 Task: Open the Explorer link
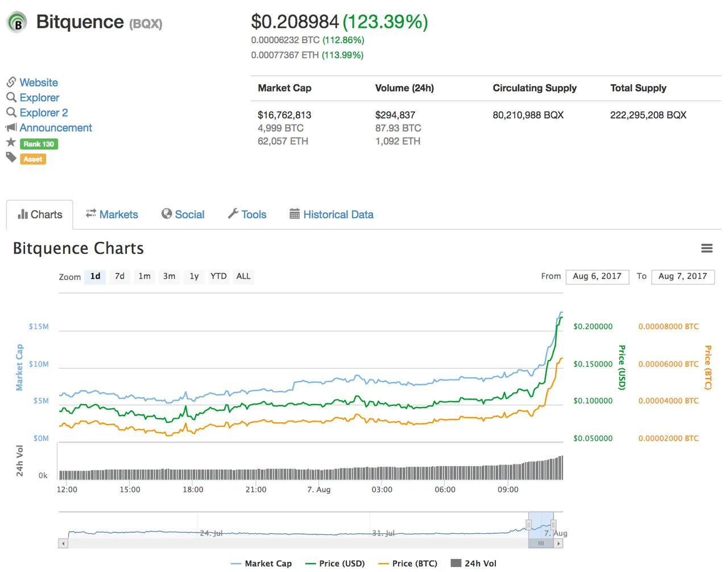click(39, 98)
